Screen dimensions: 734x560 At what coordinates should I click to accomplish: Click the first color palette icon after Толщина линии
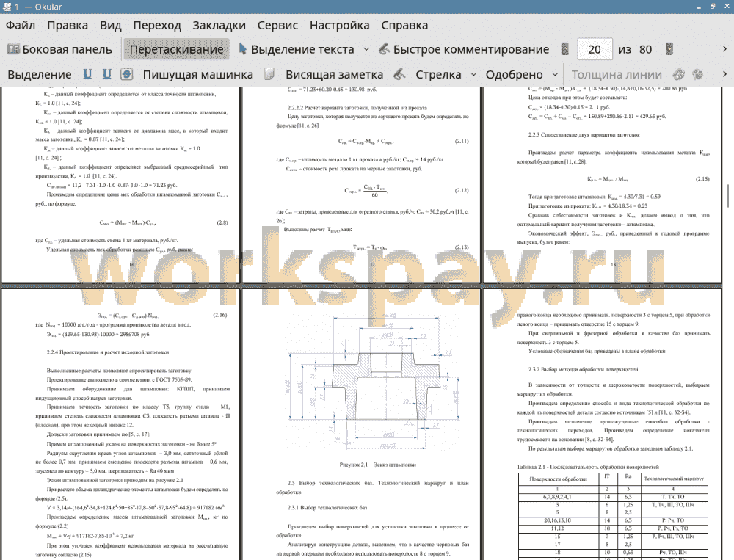pos(679,74)
